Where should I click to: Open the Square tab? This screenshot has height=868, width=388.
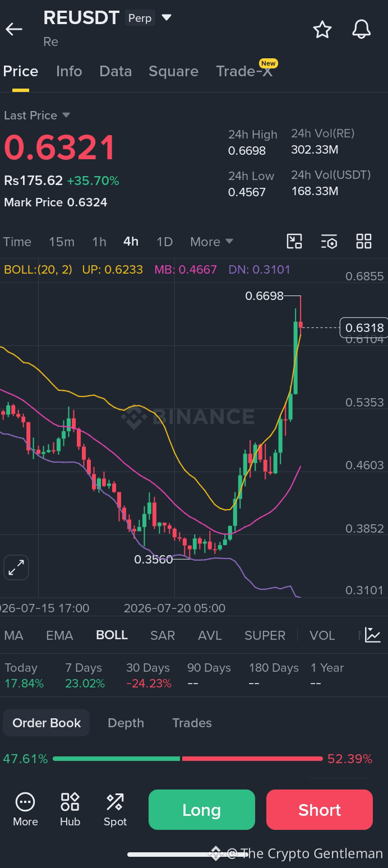point(173,71)
